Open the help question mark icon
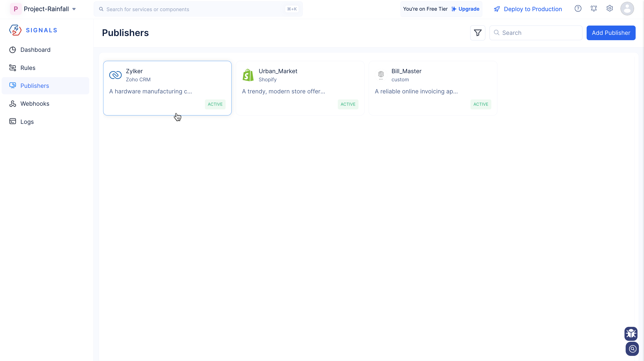The height and width of the screenshot is (361, 644). 578,9
